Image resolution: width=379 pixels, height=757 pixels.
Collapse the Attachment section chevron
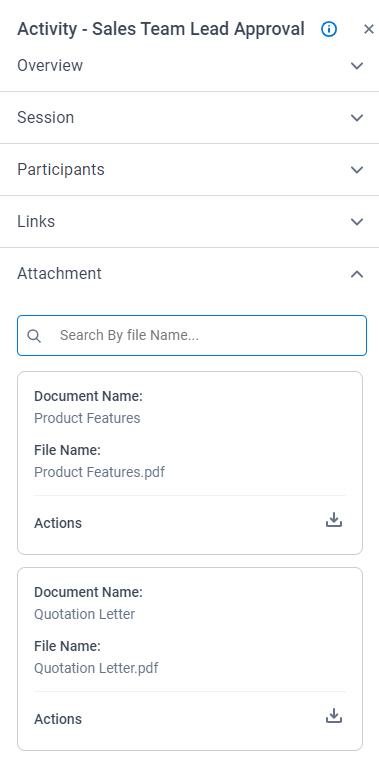click(357, 274)
